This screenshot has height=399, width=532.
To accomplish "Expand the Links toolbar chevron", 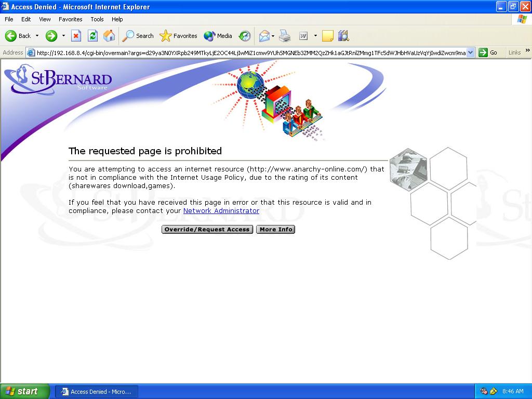I will (x=528, y=50).
